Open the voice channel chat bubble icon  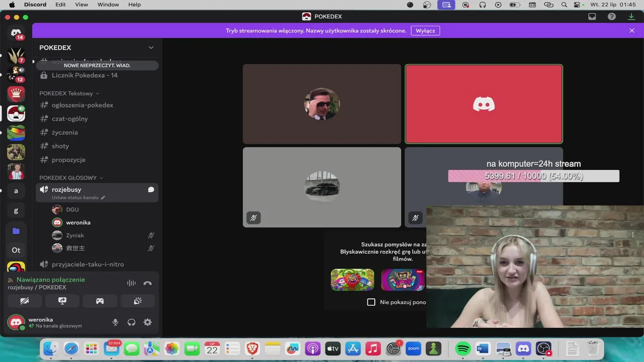[151, 190]
